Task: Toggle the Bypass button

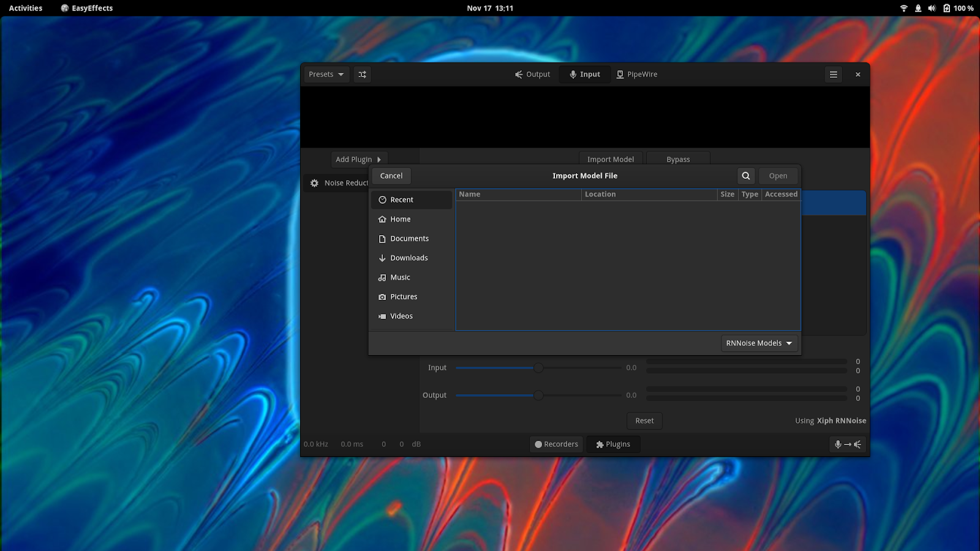Action: coord(677,159)
